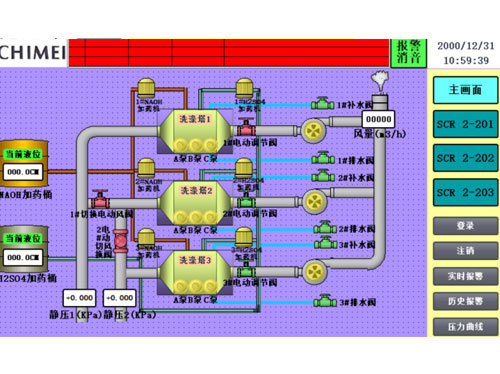The image size is (500, 374).
Task: Toggle the green 3#电动调节阀 valve
Action: (x=246, y=271)
